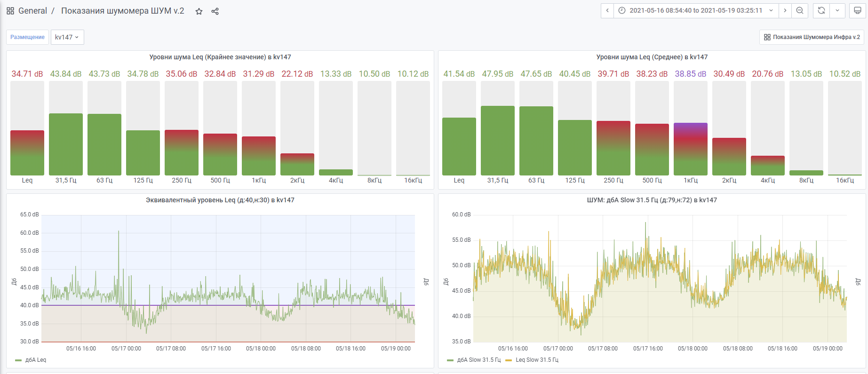Click Показания шумомера ШУМ v.2 dashboard title
This screenshot has width=868, height=374.
pyautogui.click(x=123, y=11)
